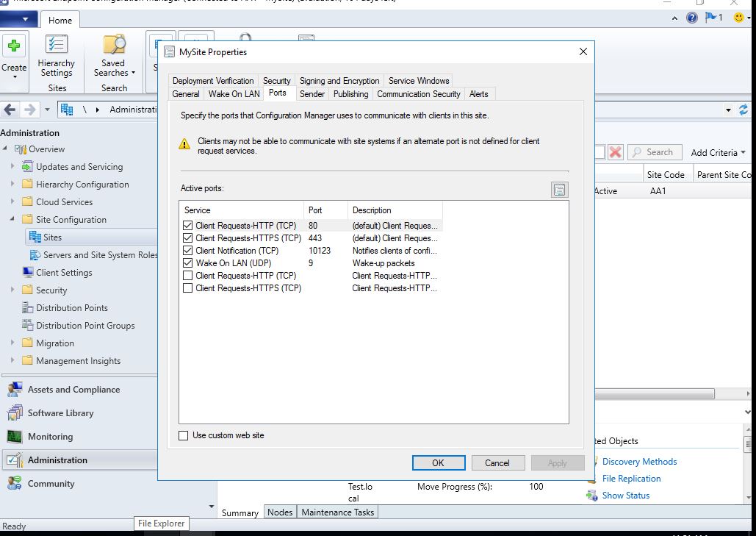Enable Use custom web site
The image size is (756, 536).
tap(183, 435)
